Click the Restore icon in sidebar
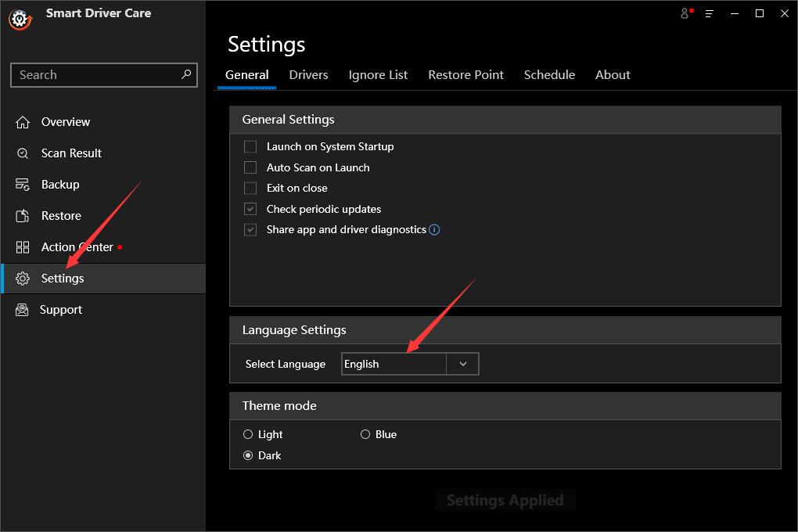Viewport: 798px width, 532px height. tap(23, 216)
